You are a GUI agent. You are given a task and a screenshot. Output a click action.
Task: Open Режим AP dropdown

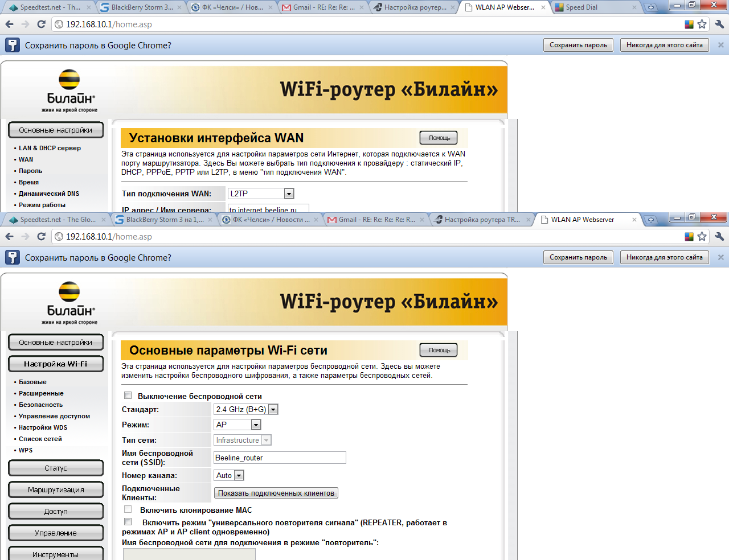(237, 425)
